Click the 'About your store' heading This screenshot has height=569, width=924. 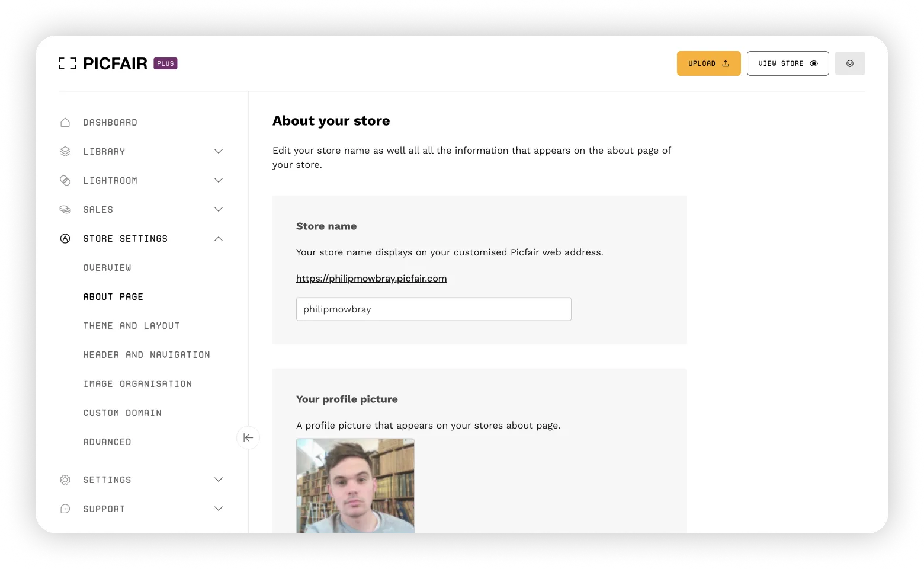point(331,121)
